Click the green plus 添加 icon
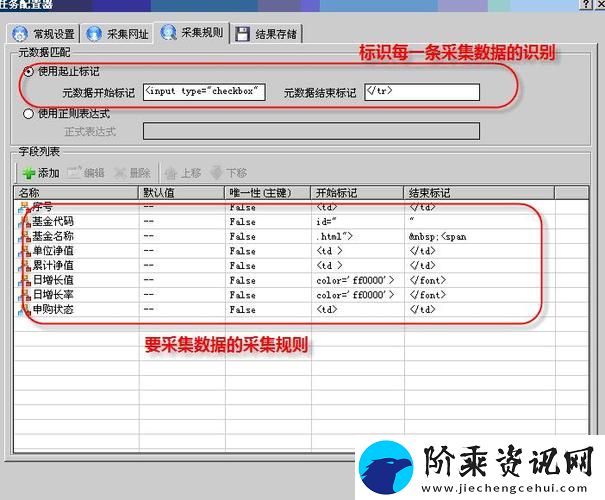The height and width of the screenshot is (500, 605). coord(29,173)
